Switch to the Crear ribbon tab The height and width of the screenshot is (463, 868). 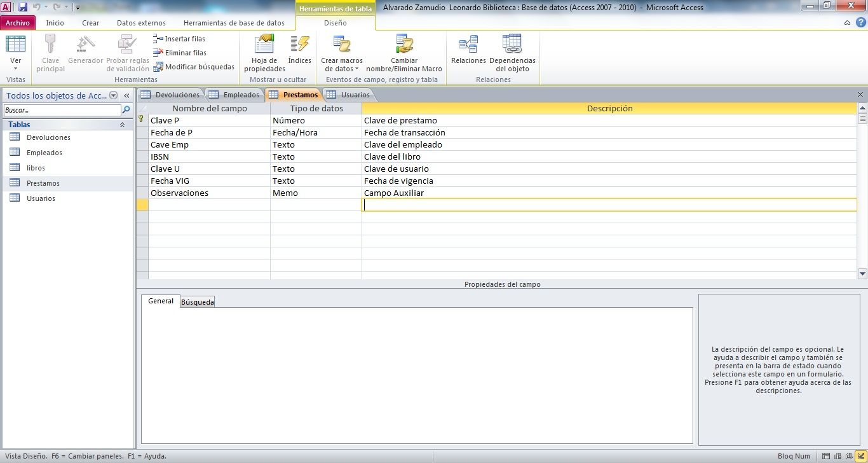tap(91, 23)
